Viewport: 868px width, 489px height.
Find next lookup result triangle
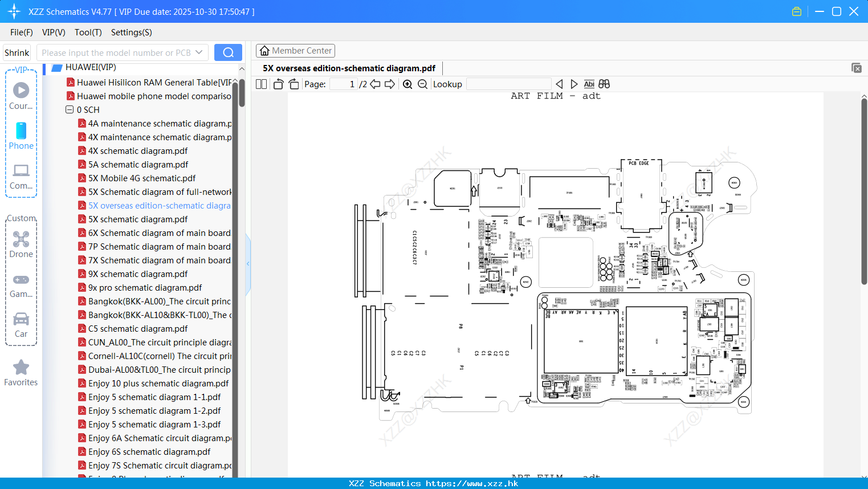tap(574, 84)
